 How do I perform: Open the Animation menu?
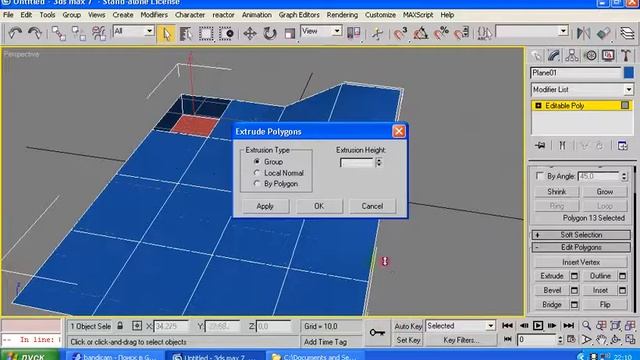pyautogui.click(x=256, y=15)
